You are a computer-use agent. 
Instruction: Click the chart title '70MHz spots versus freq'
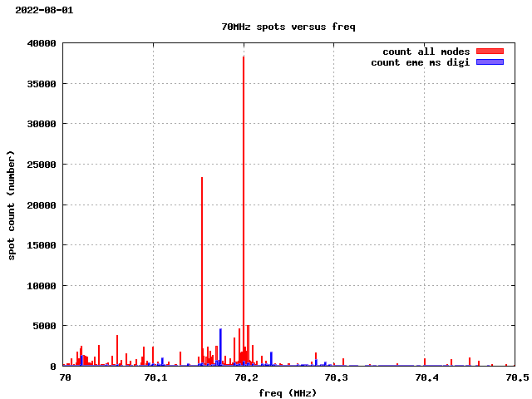[x=288, y=27]
